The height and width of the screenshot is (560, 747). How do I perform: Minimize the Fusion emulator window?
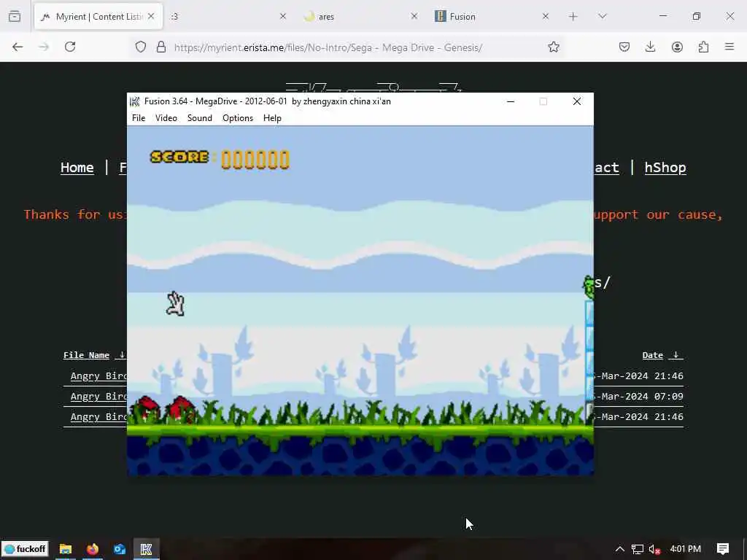511,101
